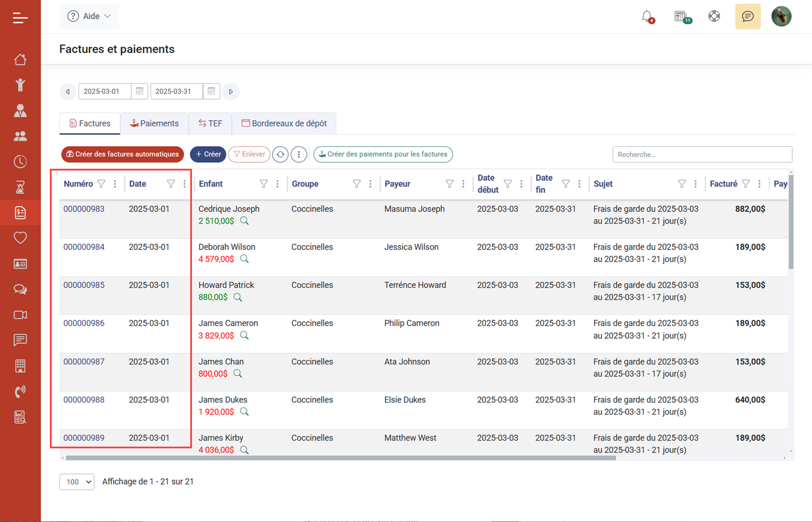This screenshot has width=812, height=522.
Task: Open the chat message icon in header
Action: click(748, 16)
